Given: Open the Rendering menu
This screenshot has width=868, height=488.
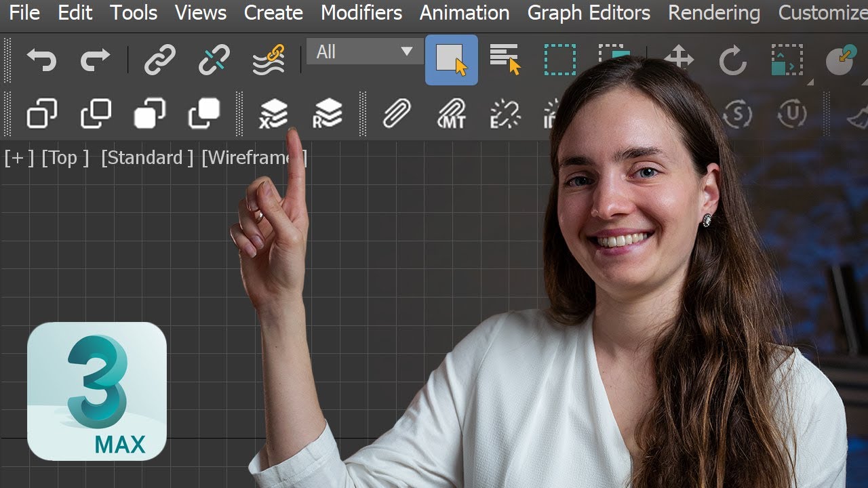Looking at the screenshot, I should (714, 13).
